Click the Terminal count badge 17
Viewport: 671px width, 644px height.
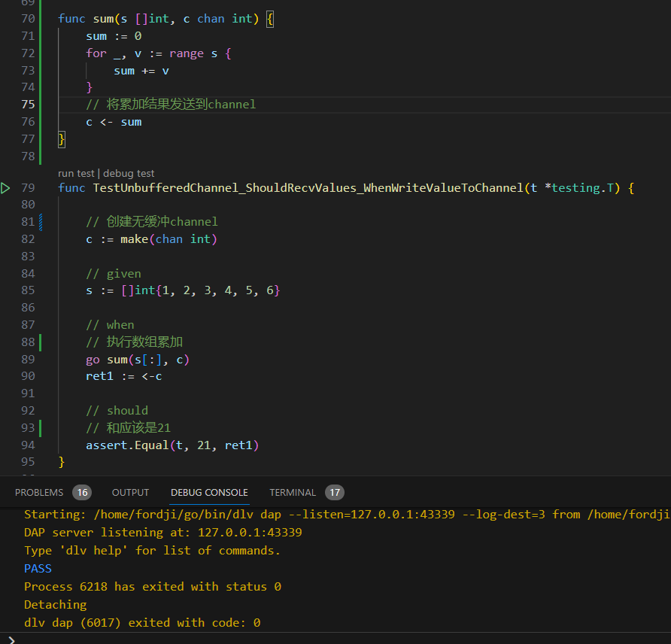(x=335, y=493)
